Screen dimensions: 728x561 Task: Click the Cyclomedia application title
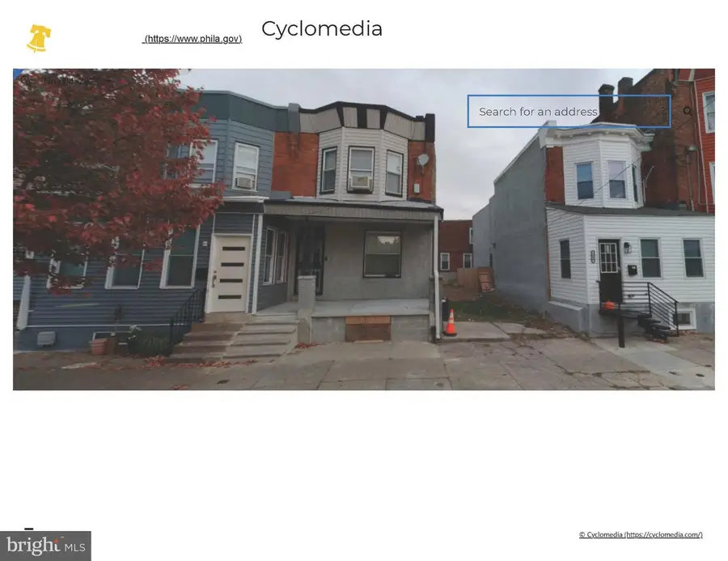point(321,29)
